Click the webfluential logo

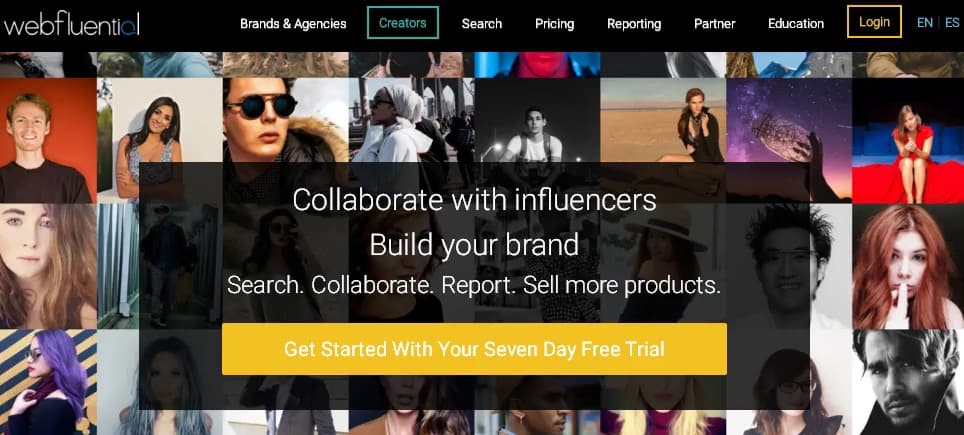click(x=71, y=24)
